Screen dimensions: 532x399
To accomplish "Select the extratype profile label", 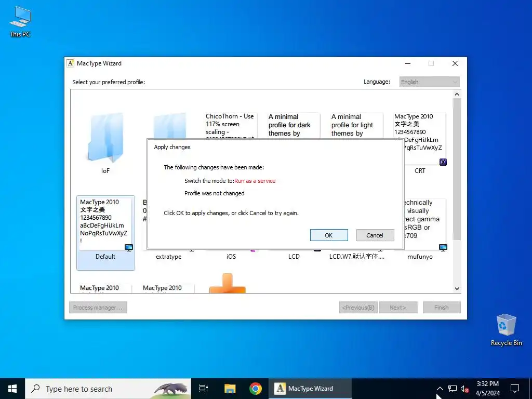I will pyautogui.click(x=169, y=257).
